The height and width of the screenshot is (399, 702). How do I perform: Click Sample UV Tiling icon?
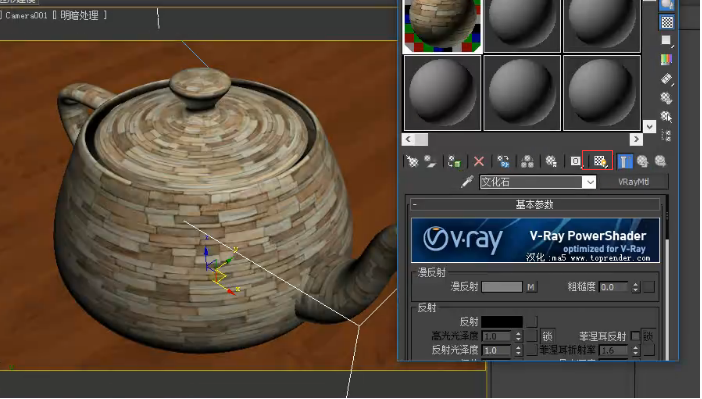(667, 41)
